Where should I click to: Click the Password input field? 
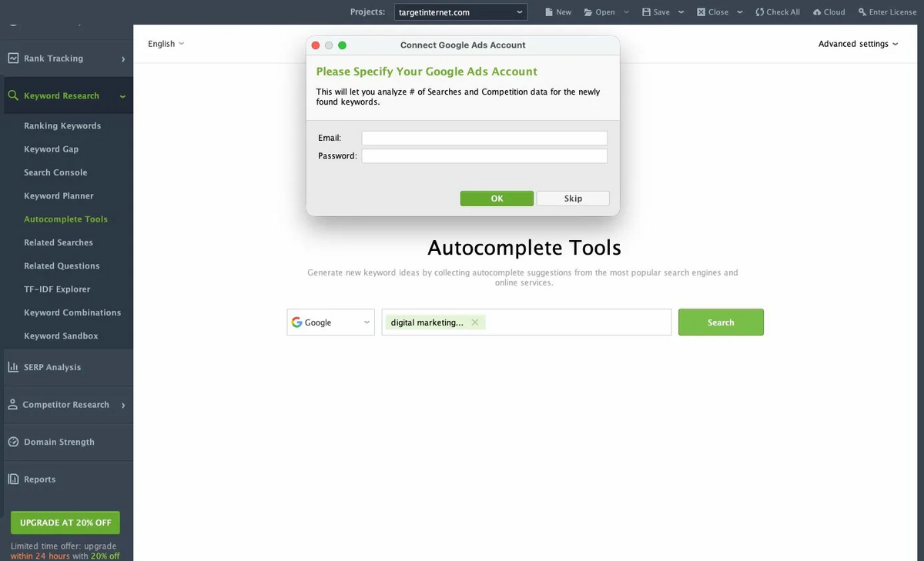pyautogui.click(x=484, y=156)
